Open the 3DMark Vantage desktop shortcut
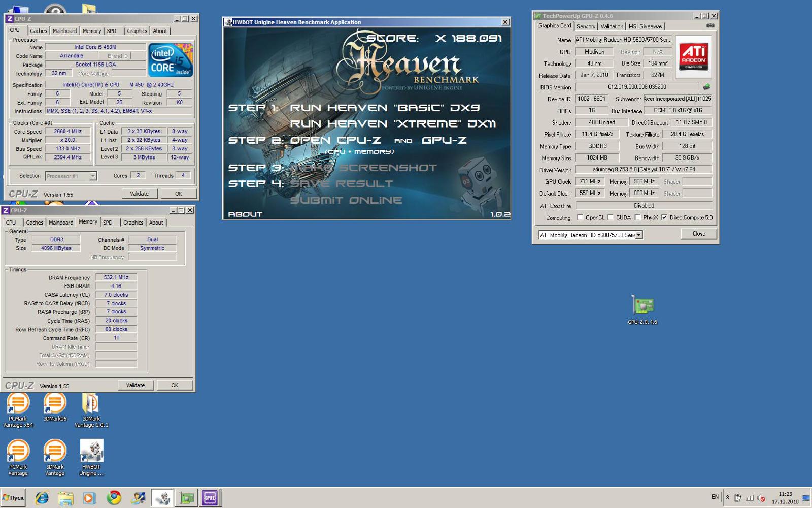The width and height of the screenshot is (812, 508). click(x=55, y=458)
